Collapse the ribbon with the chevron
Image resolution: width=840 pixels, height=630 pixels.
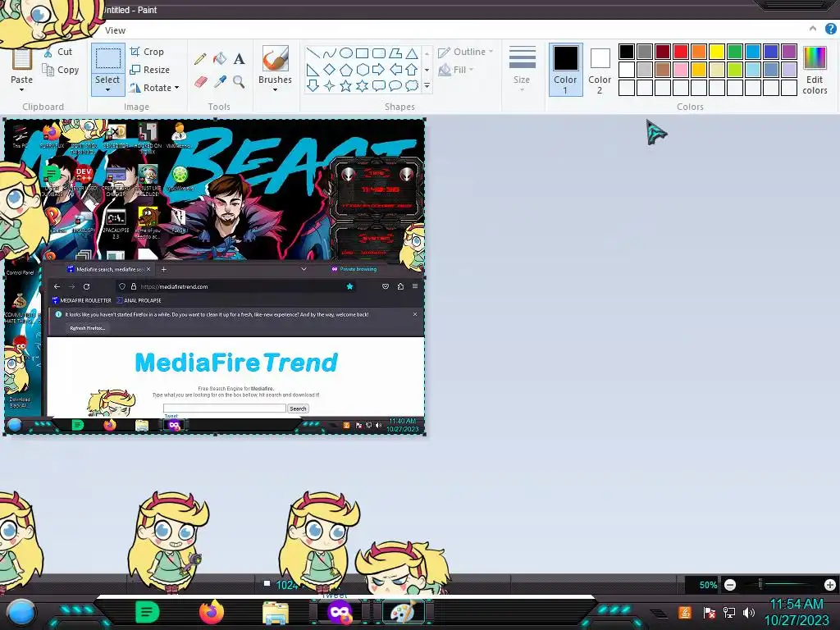(813, 29)
